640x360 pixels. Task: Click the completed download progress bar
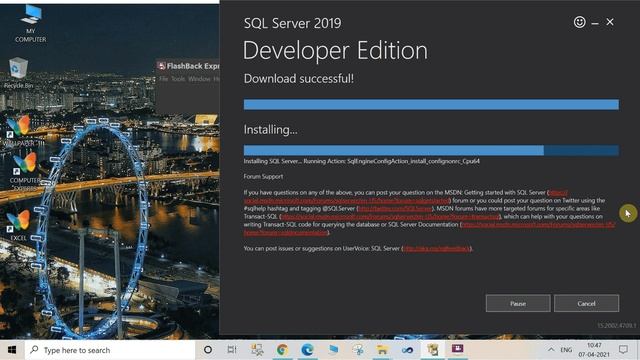tap(431, 104)
